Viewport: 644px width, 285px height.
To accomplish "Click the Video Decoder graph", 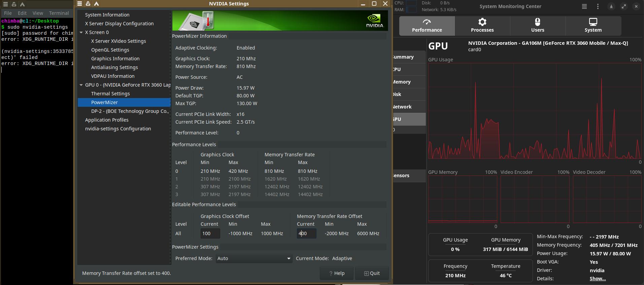I will point(607,199).
